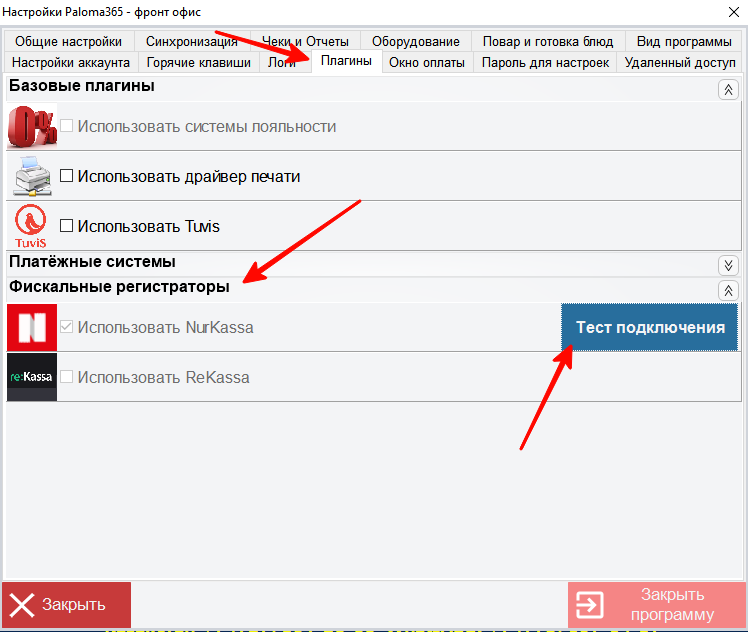This screenshot has width=748, height=632.
Task: Switch to the 'Синхронизация' tab
Action: coord(192,41)
